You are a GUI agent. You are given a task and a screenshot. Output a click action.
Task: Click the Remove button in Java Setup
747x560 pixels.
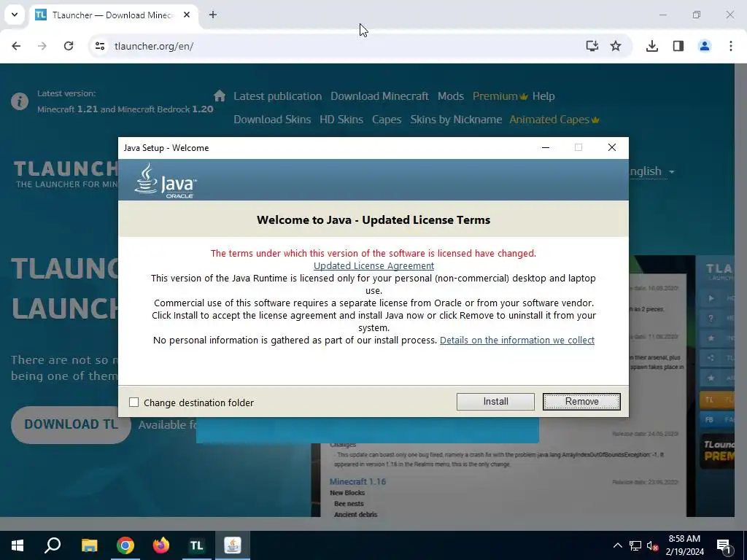pos(581,402)
